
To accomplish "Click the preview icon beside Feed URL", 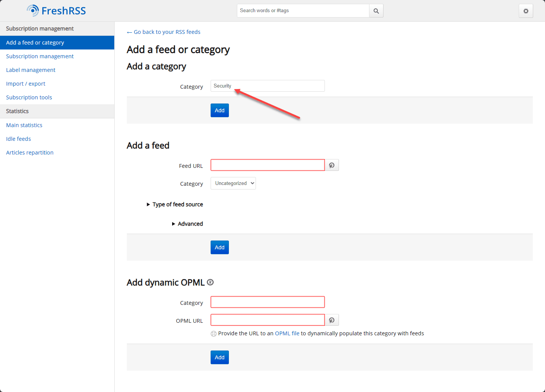I will coord(332,165).
